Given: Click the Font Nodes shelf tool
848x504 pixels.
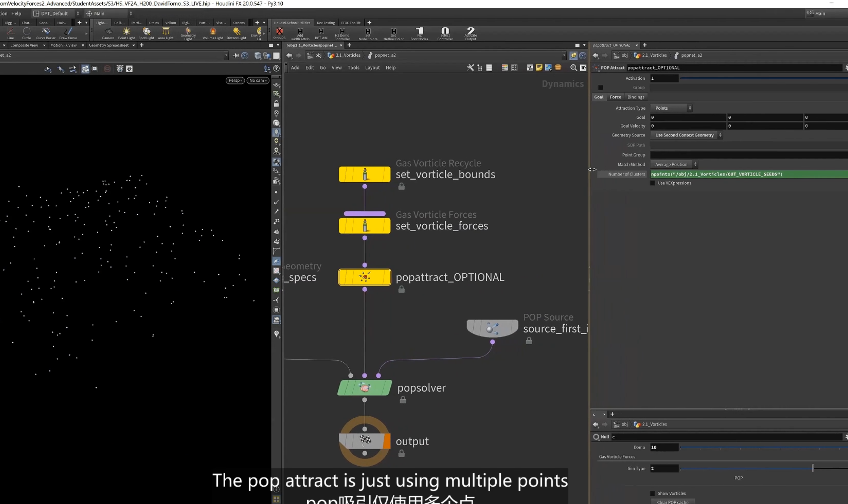Looking at the screenshot, I should coord(419,34).
